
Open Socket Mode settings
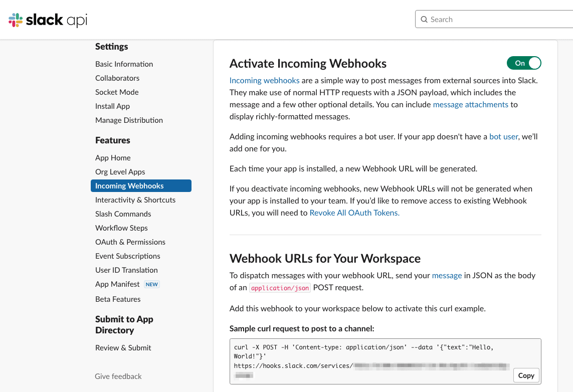(x=116, y=92)
